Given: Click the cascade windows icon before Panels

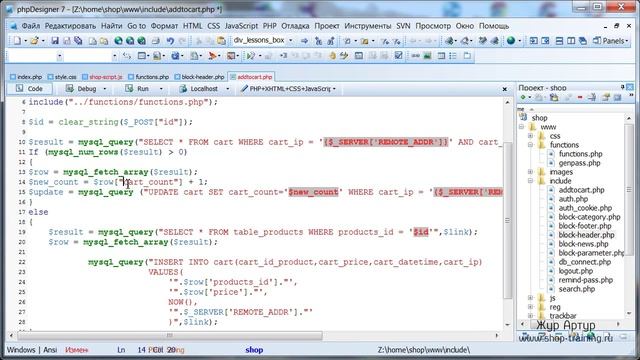Looking at the screenshot, I should (x=583, y=41).
